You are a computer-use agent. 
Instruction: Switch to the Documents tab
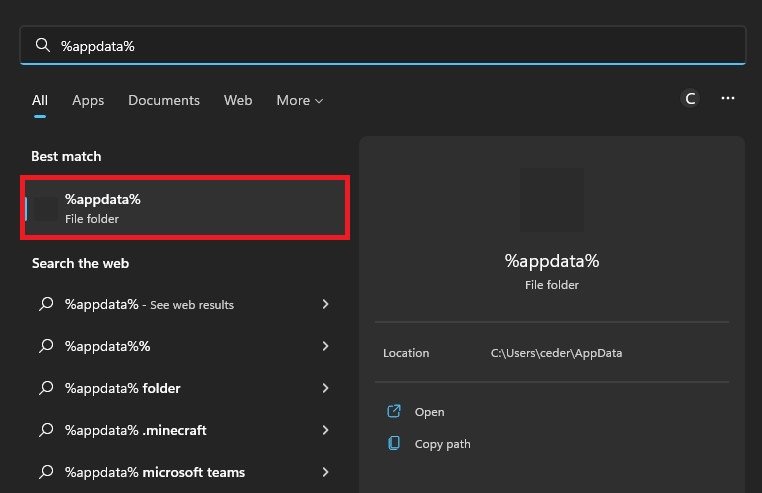click(164, 100)
